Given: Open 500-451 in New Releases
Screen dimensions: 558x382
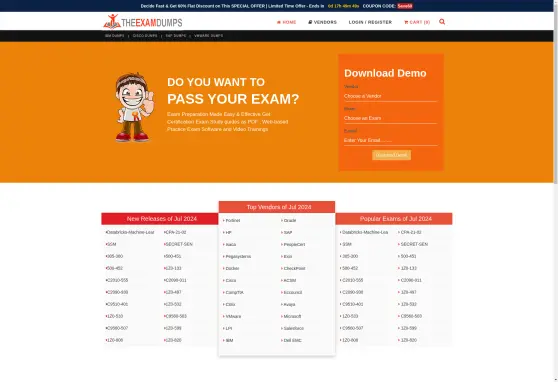Looking at the screenshot, I should tap(173, 256).
